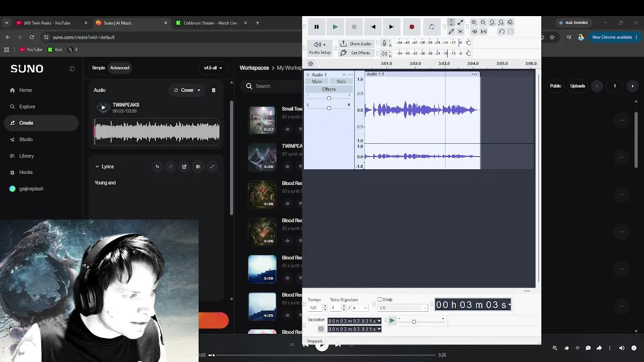This screenshot has width=644, height=362.
Task: Open the snap interval 1/8 dropdown
Action: (x=403, y=308)
